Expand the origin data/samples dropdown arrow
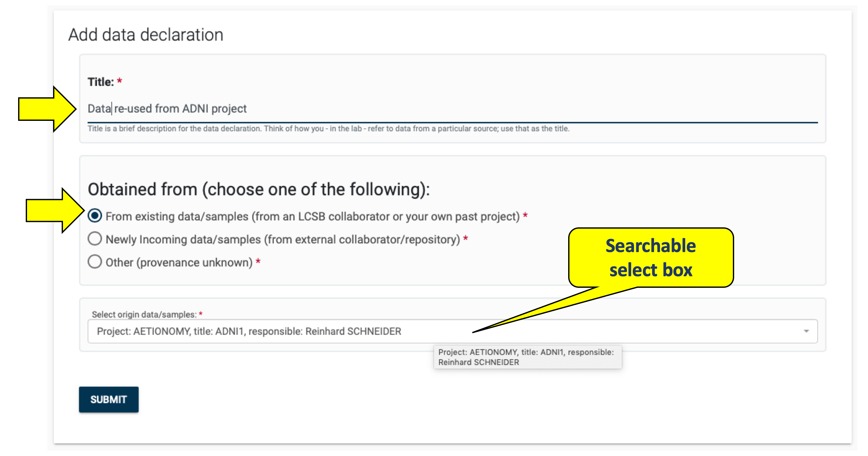Screen dimensions: 868x456 [806, 331]
